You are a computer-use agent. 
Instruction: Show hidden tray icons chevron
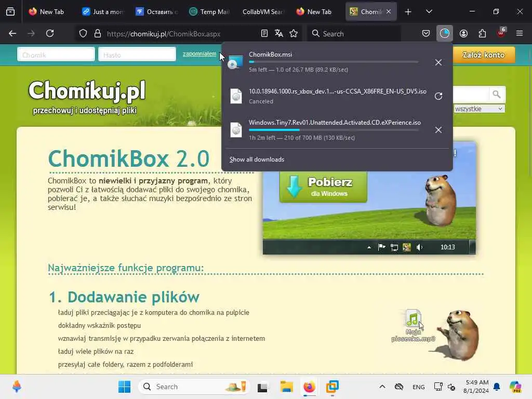pos(382,387)
